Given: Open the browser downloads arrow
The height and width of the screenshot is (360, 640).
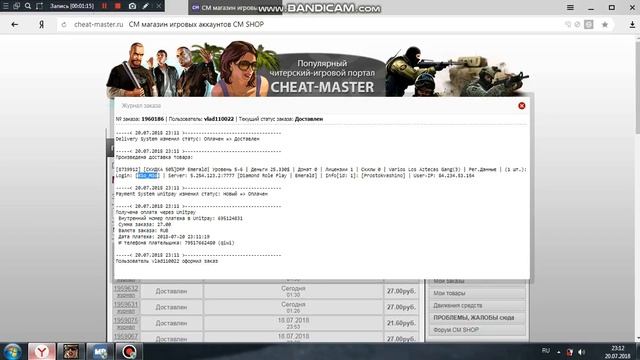Looking at the screenshot, I should click(x=632, y=24).
